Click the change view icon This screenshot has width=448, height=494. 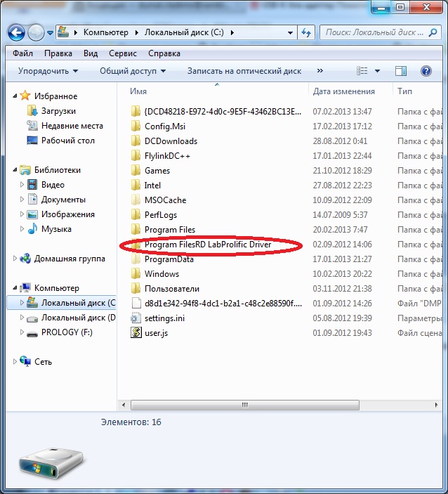(362, 71)
